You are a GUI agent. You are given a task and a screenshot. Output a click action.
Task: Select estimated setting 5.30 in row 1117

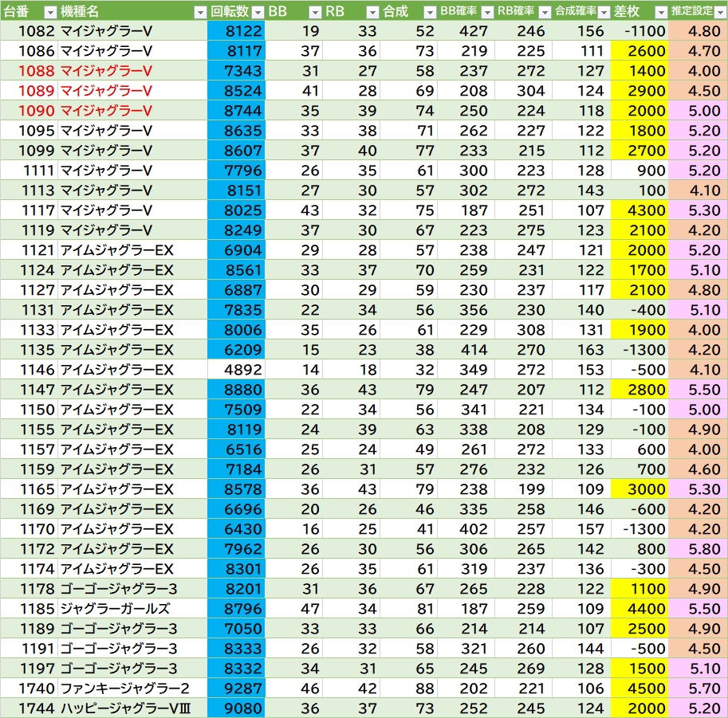698,210
